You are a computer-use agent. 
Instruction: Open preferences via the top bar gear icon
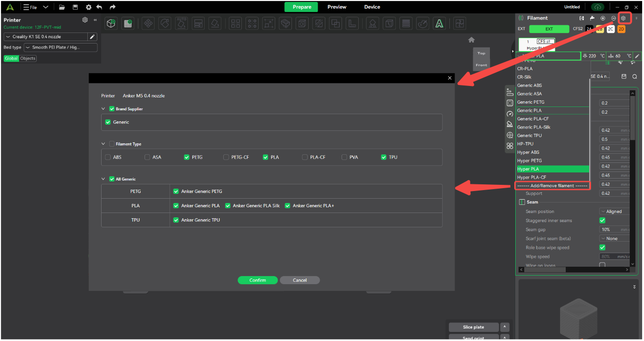(x=88, y=7)
